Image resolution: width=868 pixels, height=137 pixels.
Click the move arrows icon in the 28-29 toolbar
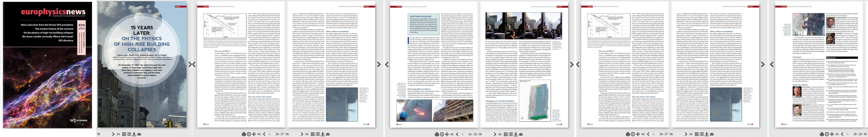[832, 134]
